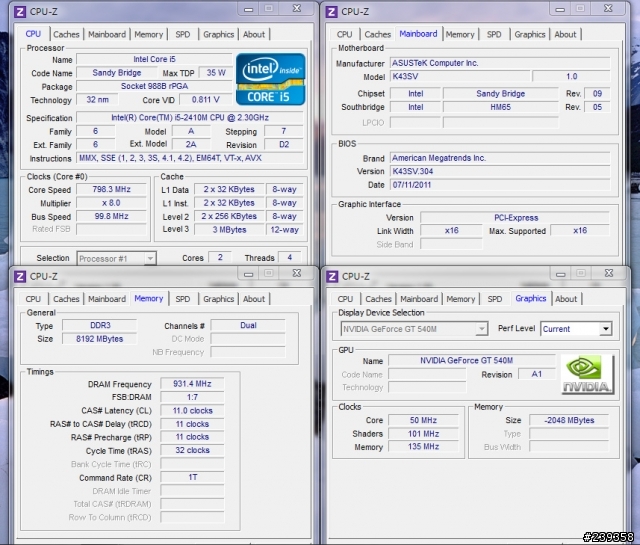Go to SPD tab in Graphics window
Viewport: 640px width, 545px height.
(495, 299)
